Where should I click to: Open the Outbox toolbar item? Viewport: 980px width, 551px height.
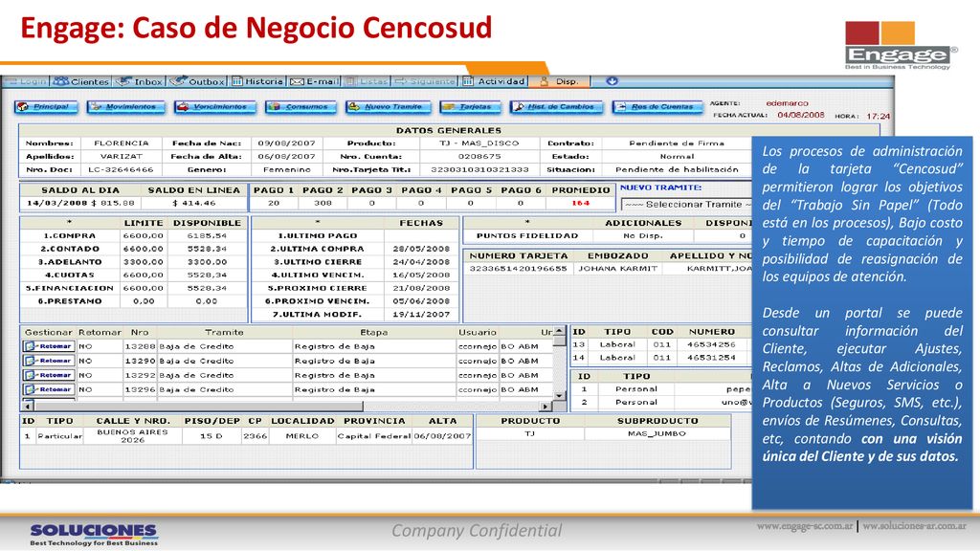[197, 81]
